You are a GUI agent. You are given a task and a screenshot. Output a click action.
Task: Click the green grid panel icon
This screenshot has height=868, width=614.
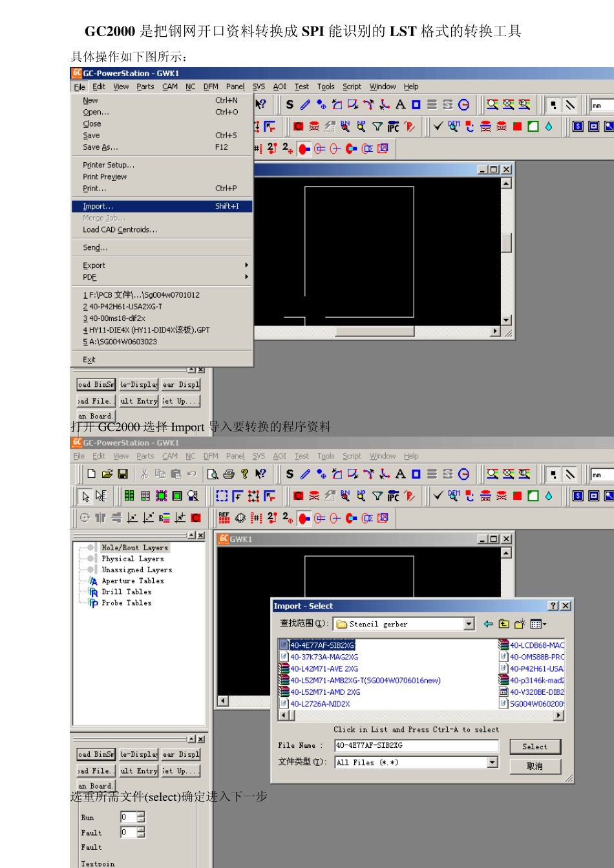pos(129,496)
